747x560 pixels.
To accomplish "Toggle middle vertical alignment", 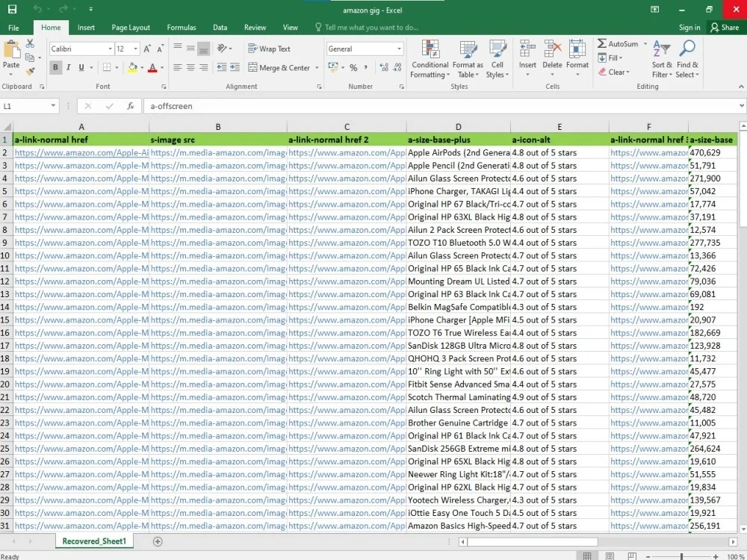I will click(190, 48).
